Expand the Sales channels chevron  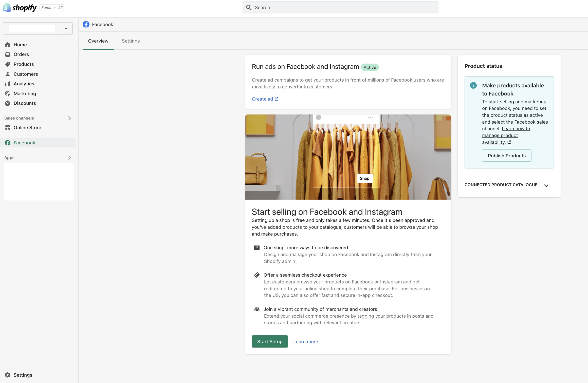point(69,118)
